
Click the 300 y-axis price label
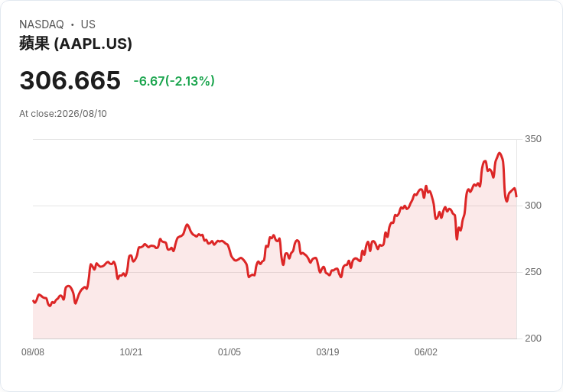(x=533, y=206)
